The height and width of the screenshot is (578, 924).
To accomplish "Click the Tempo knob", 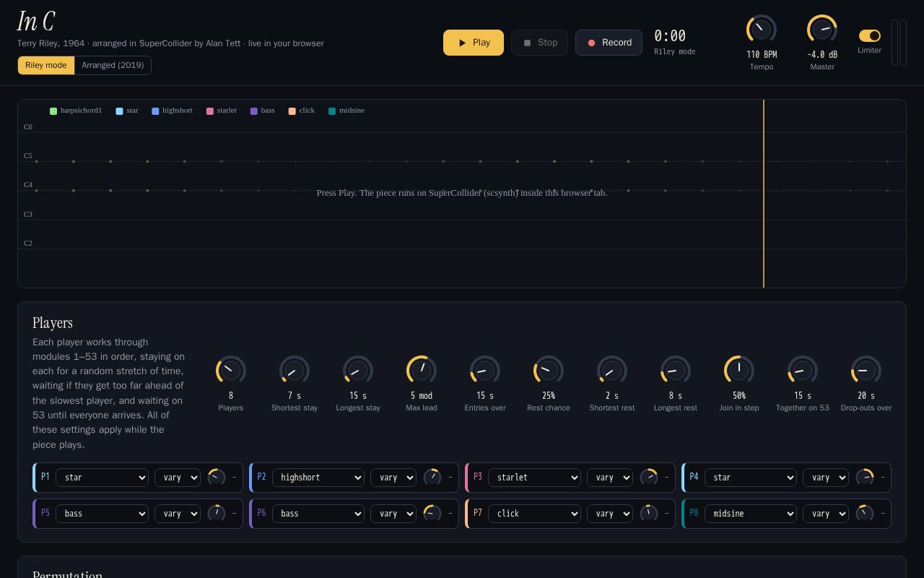I will click(762, 30).
